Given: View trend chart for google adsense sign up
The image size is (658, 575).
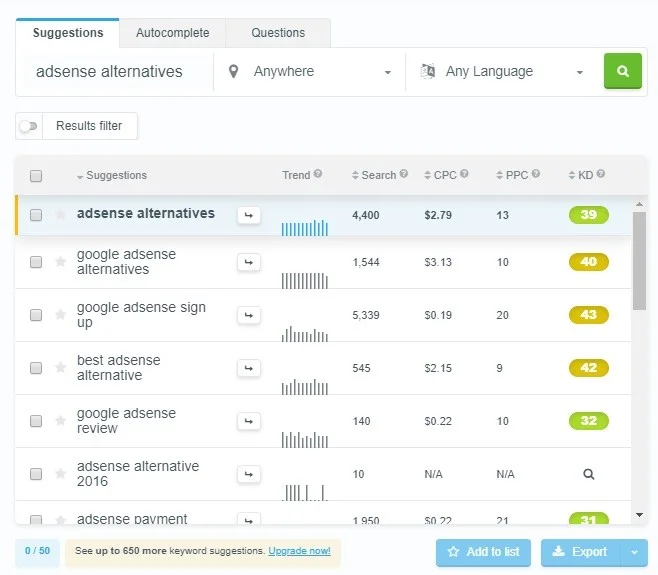Looking at the screenshot, I should [305, 334].
